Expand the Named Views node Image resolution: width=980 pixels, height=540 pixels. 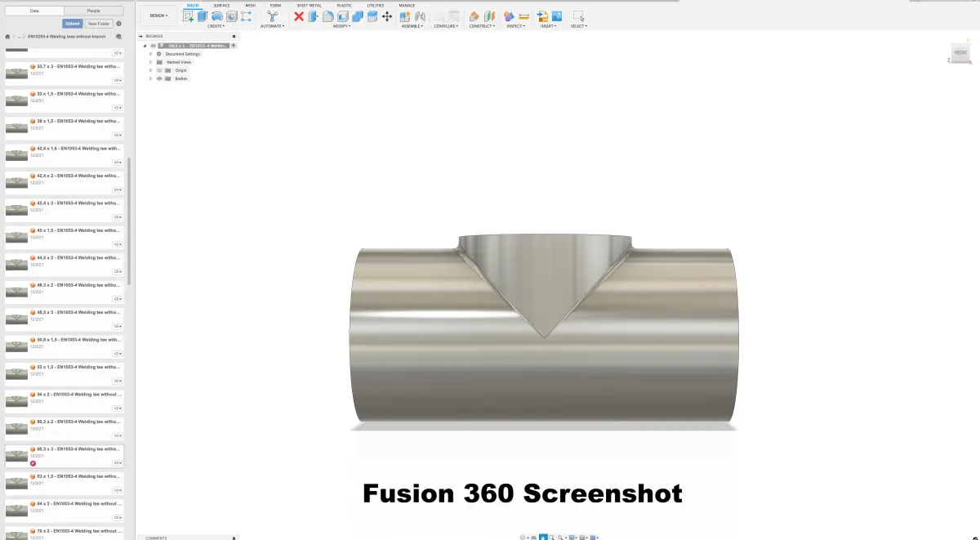(x=150, y=62)
